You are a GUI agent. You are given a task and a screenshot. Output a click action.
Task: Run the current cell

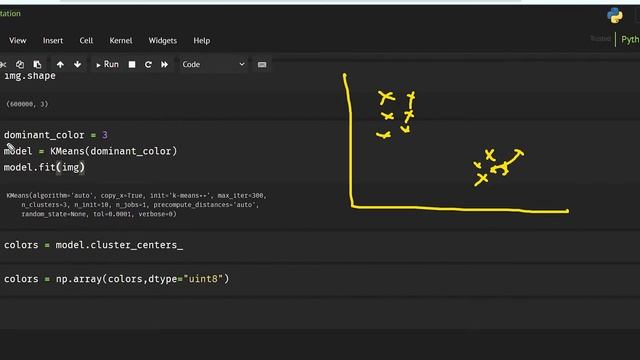pos(107,64)
